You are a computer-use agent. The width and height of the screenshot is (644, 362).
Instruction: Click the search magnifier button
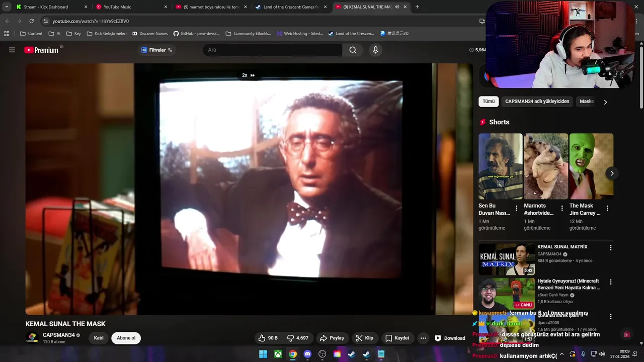tap(353, 50)
